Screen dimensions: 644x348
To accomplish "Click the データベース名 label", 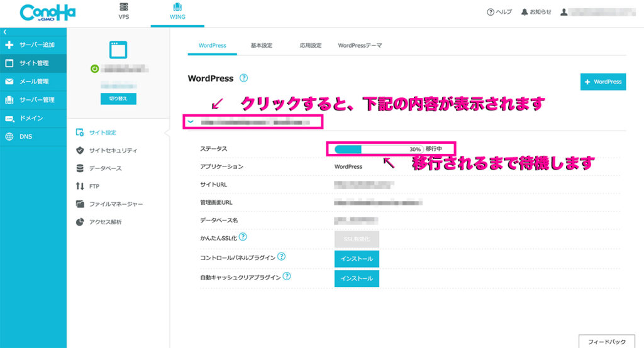I will coord(219,220).
